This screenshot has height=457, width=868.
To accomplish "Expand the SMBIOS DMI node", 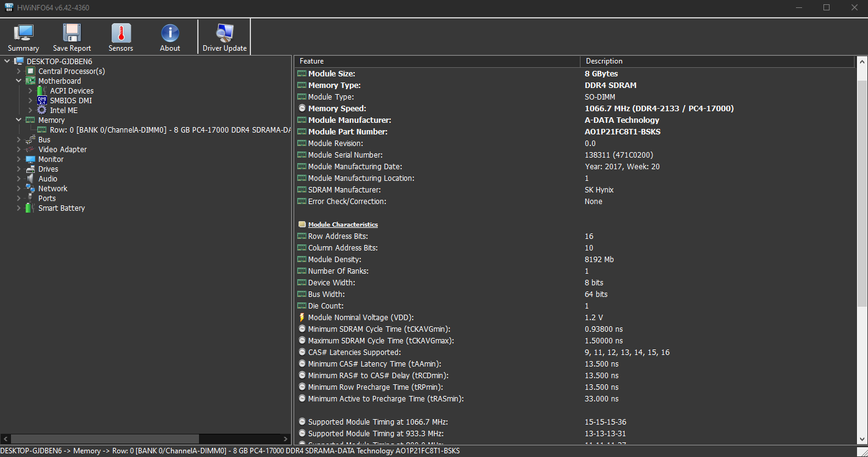I will (31, 100).
